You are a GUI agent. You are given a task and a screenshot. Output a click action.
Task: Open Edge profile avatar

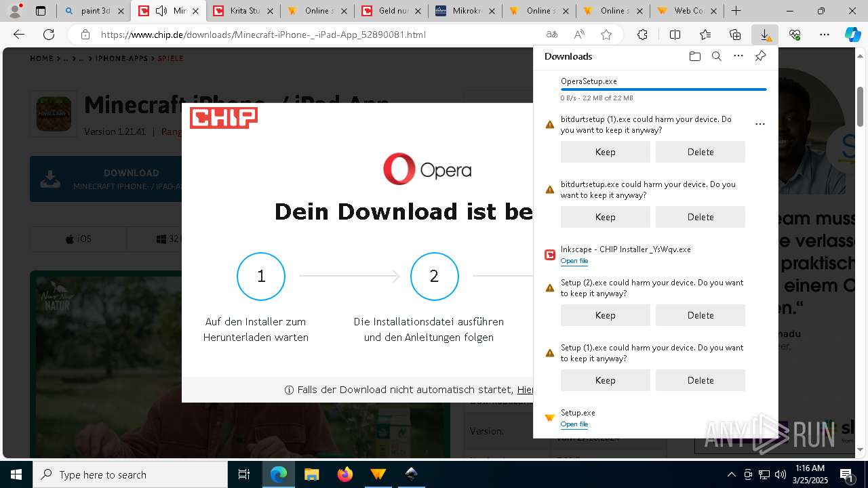[15, 10]
